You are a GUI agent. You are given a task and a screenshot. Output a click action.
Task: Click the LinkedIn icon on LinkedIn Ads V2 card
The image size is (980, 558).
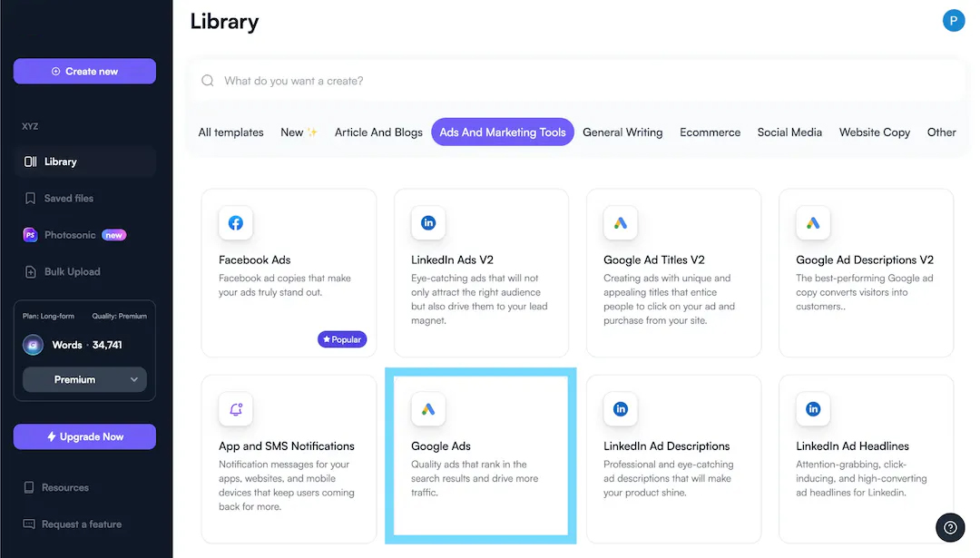pos(428,223)
